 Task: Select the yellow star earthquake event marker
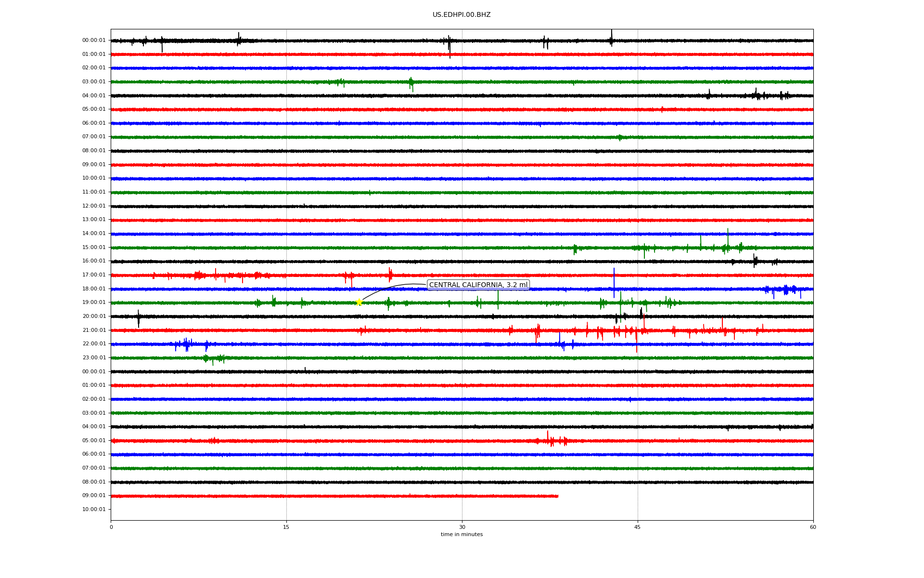(x=359, y=302)
